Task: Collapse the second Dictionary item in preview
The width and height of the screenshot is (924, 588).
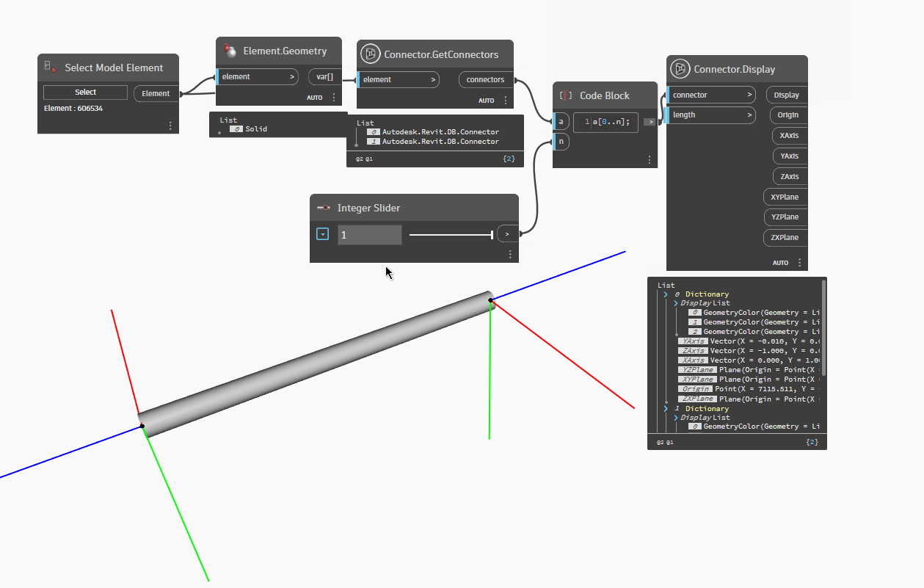Action: tap(666, 409)
